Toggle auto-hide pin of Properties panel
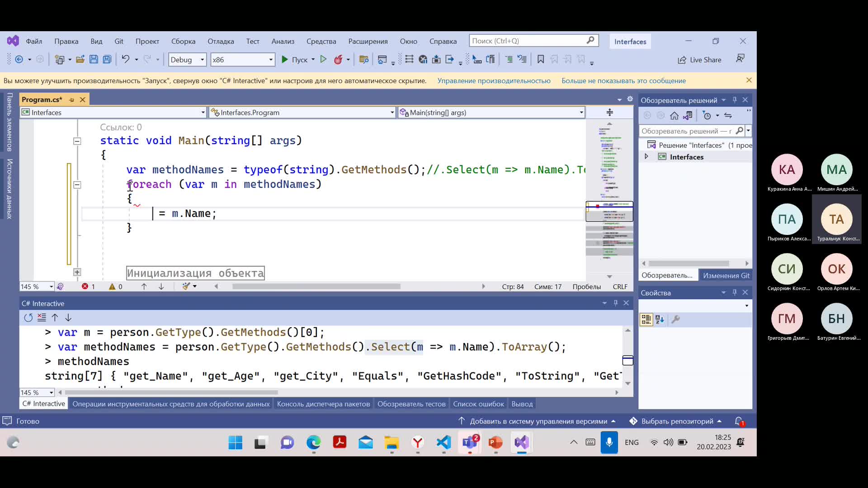 [x=735, y=292]
